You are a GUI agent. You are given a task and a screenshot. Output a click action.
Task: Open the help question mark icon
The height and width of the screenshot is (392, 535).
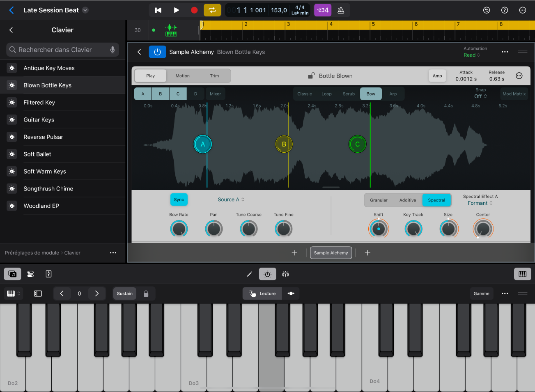[x=505, y=10]
